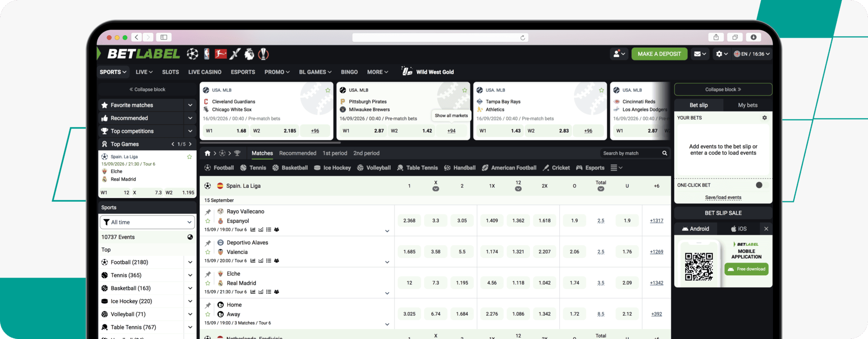Screen dimensions: 868x339
Task: Click football ball icon of Spain La Liga header
Action: 207,186
